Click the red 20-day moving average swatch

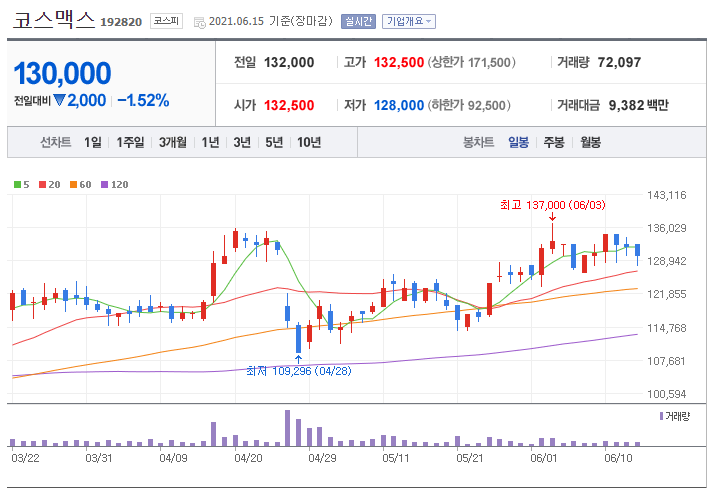pos(42,184)
